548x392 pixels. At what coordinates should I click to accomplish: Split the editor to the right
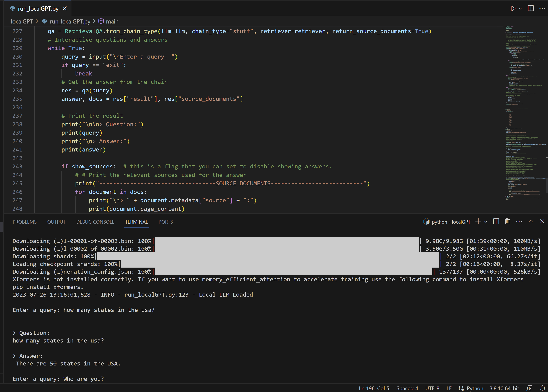point(531,8)
